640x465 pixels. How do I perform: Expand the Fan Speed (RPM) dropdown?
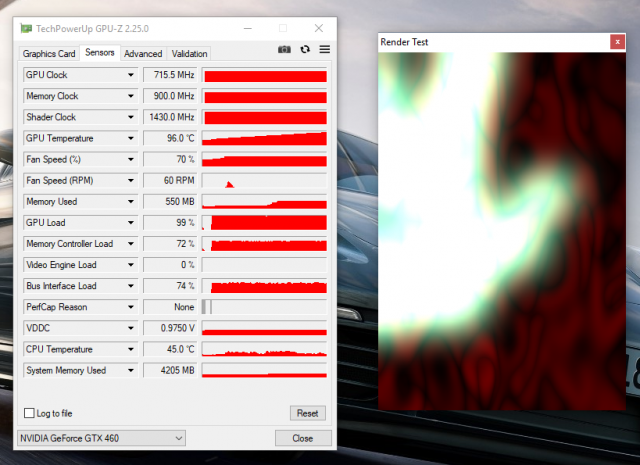131,180
